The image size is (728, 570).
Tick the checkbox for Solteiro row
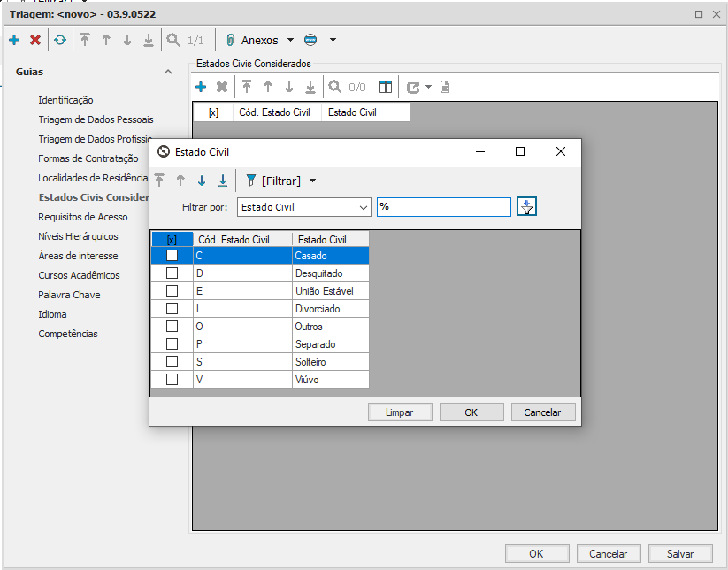pos(172,362)
